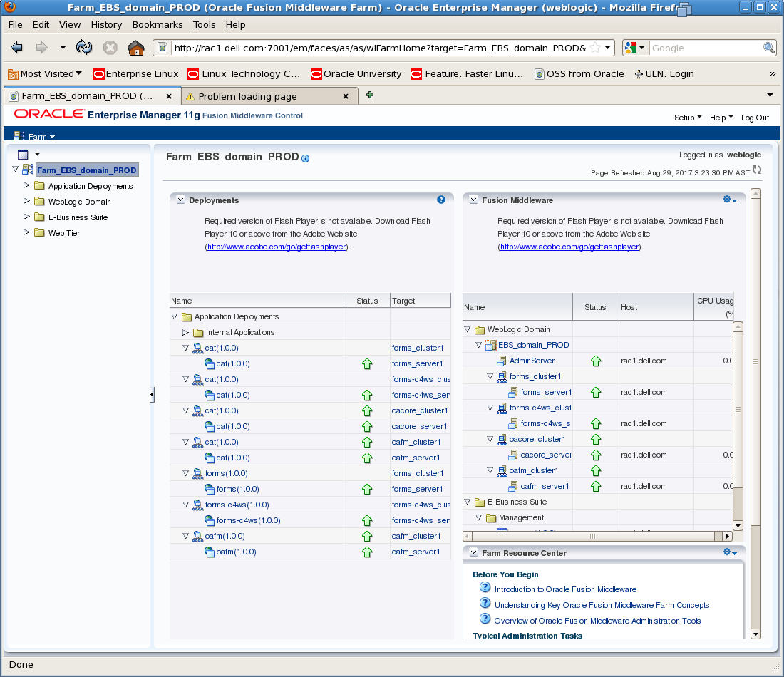Open a new tab with the plus icon
This screenshot has height=677, width=784.
(x=370, y=95)
